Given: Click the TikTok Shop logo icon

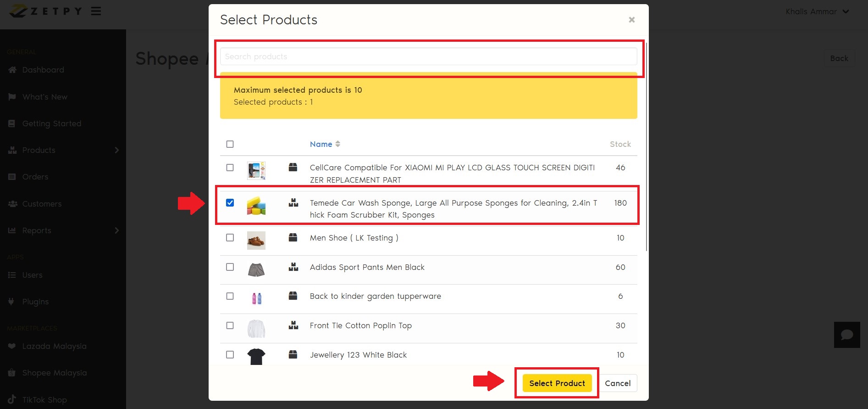Looking at the screenshot, I should click(12, 399).
